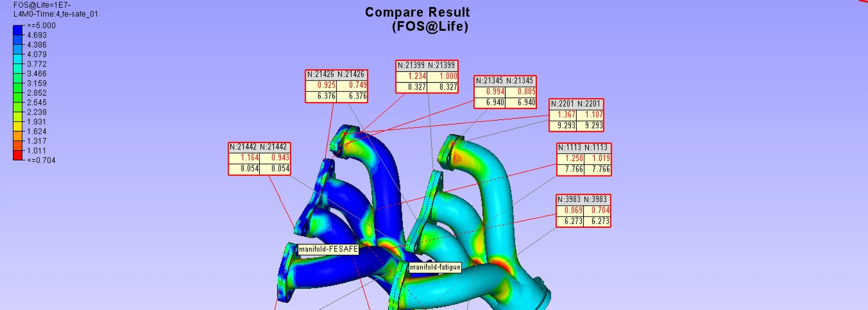
Task: Click the 3.466 legend label
Action: 37,73
